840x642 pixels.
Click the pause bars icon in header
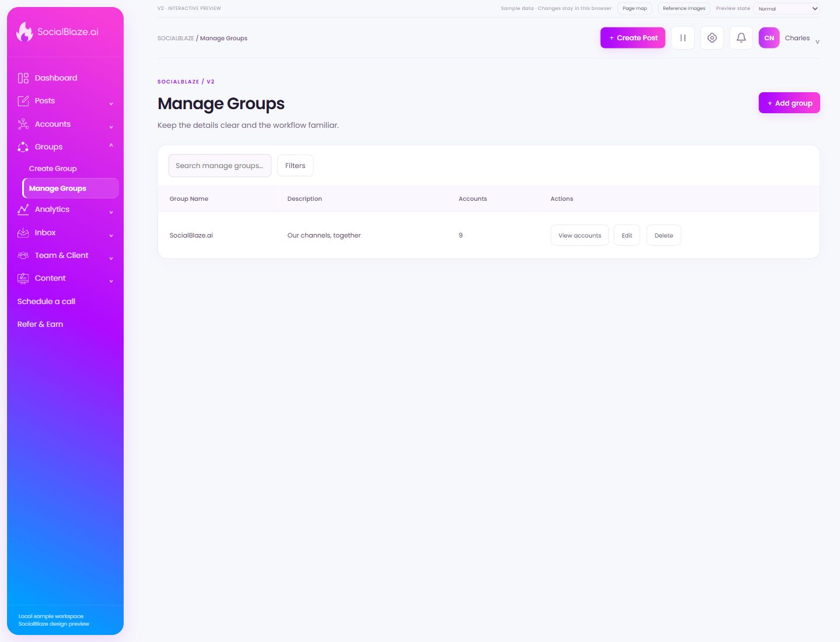pos(682,38)
